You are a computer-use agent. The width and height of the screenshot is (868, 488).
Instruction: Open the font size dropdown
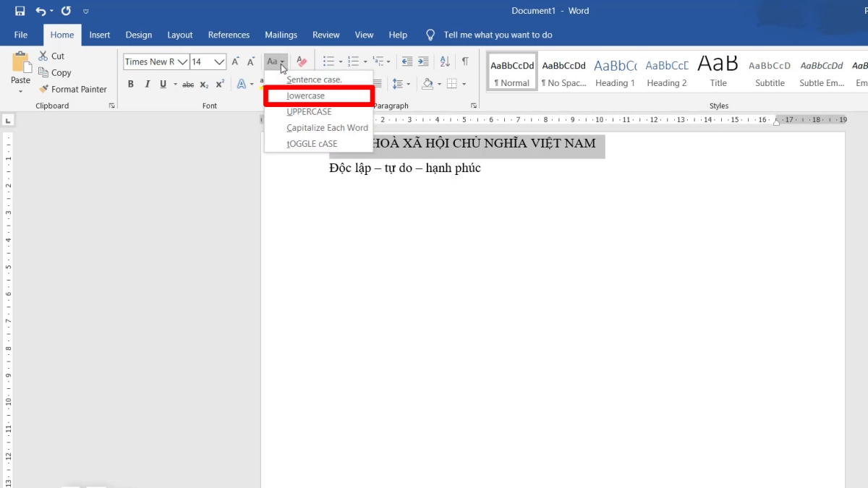click(220, 62)
